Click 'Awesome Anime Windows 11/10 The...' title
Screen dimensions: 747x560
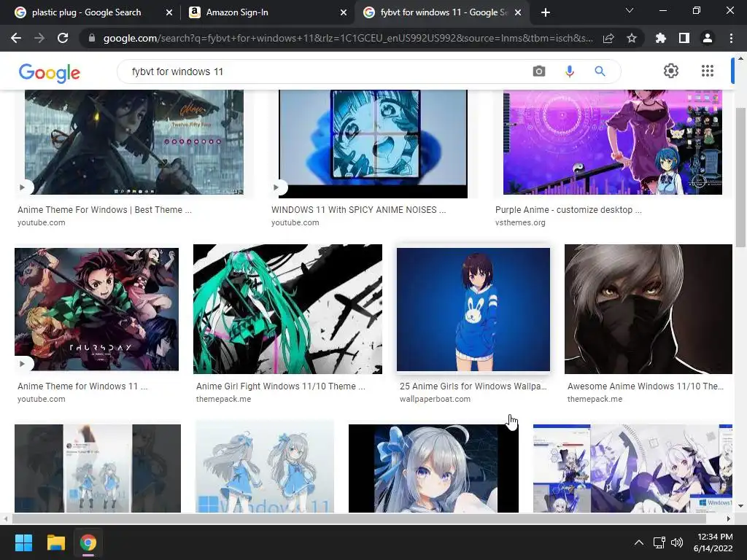click(x=645, y=386)
